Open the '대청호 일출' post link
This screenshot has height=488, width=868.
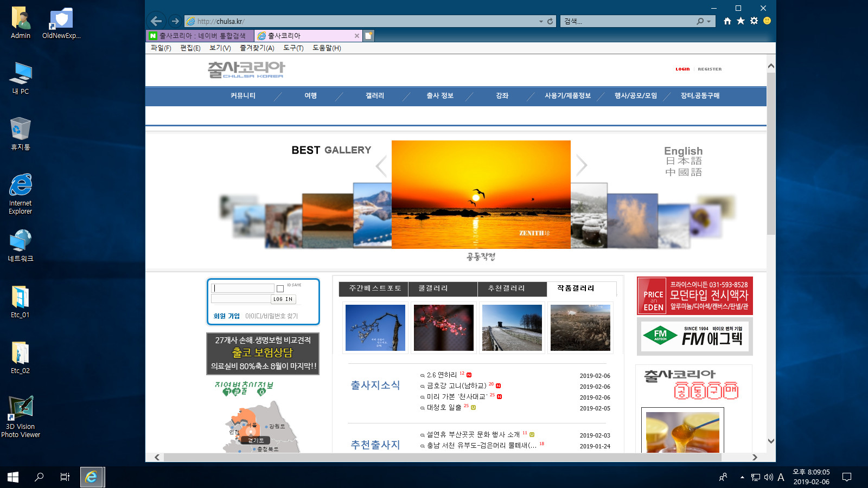click(x=444, y=408)
